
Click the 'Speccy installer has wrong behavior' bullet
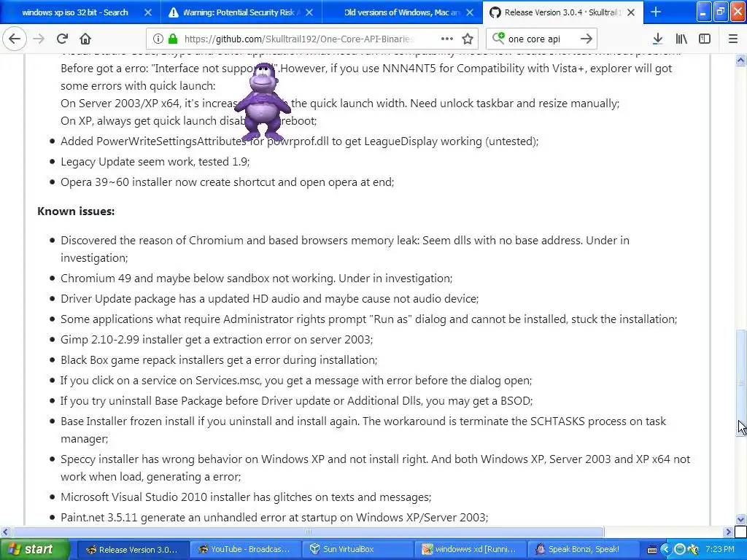pos(376,467)
